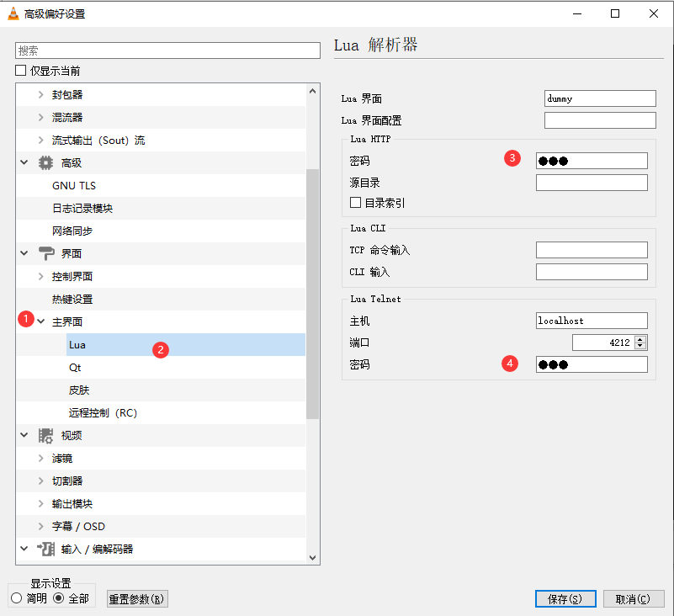
Task: Click the 界面 paint roller icon
Action: coord(46,253)
